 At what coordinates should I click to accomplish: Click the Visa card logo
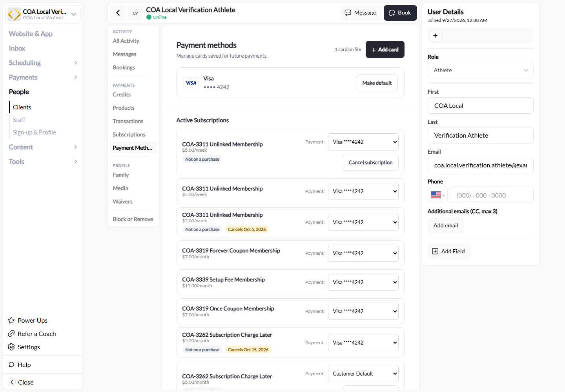point(191,83)
